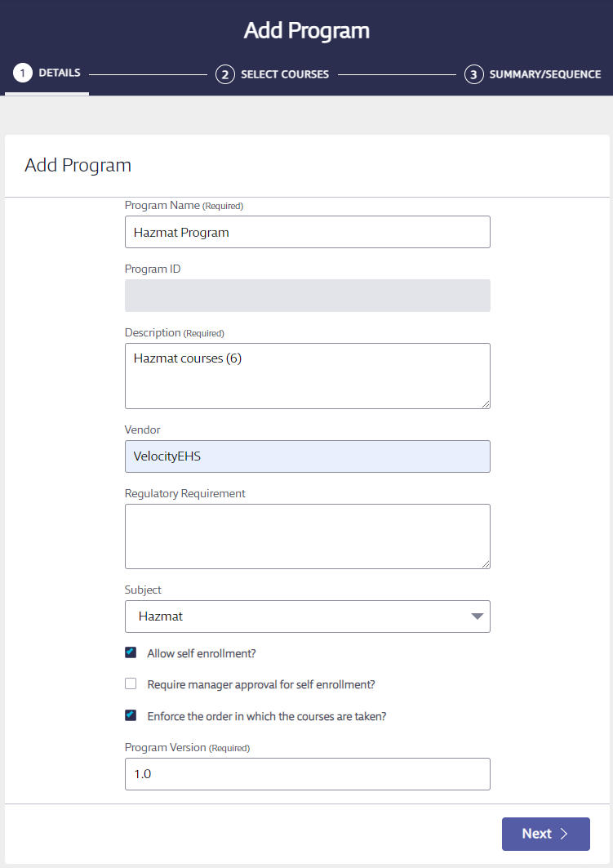Click the Description textarea resize handle

(x=485, y=404)
